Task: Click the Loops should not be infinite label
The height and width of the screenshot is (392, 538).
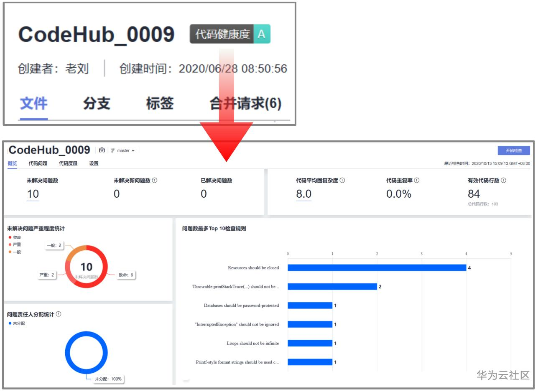Action: [x=253, y=343]
